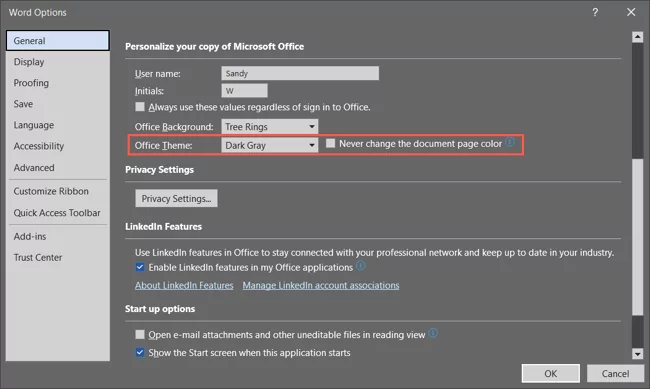
Task: Open the Accessibility category
Action: click(x=58, y=146)
